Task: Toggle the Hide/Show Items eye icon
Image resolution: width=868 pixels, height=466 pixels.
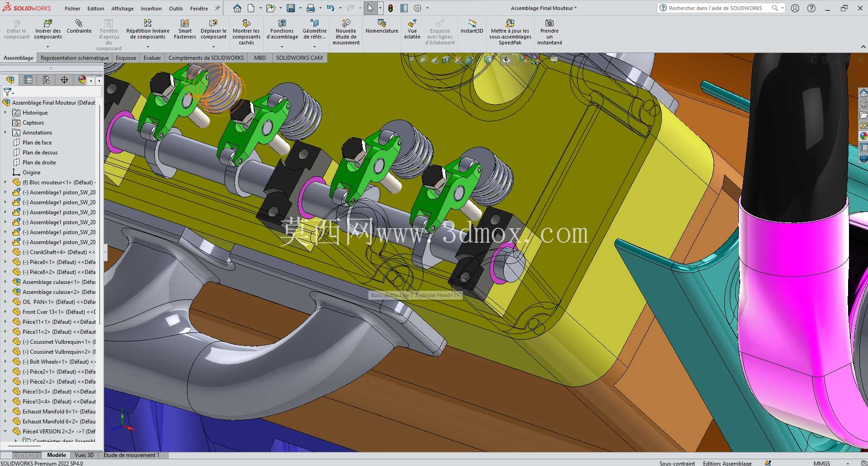Action: (506, 60)
